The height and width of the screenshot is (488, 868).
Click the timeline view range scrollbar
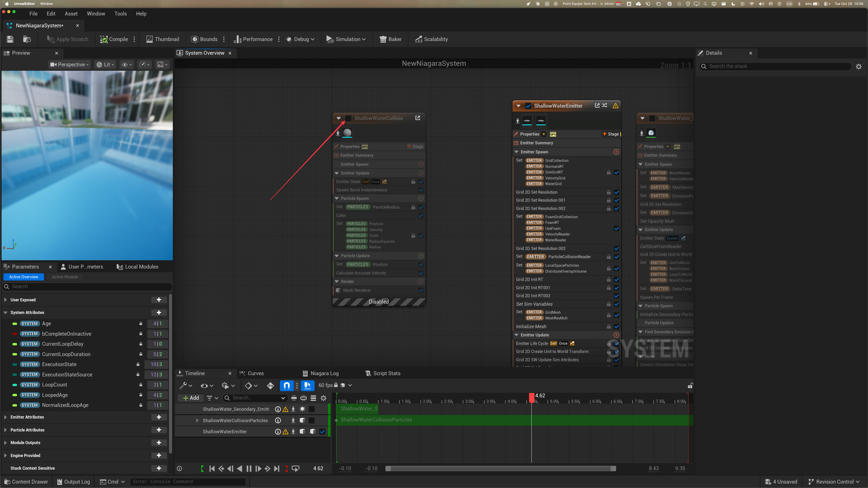coord(501,469)
